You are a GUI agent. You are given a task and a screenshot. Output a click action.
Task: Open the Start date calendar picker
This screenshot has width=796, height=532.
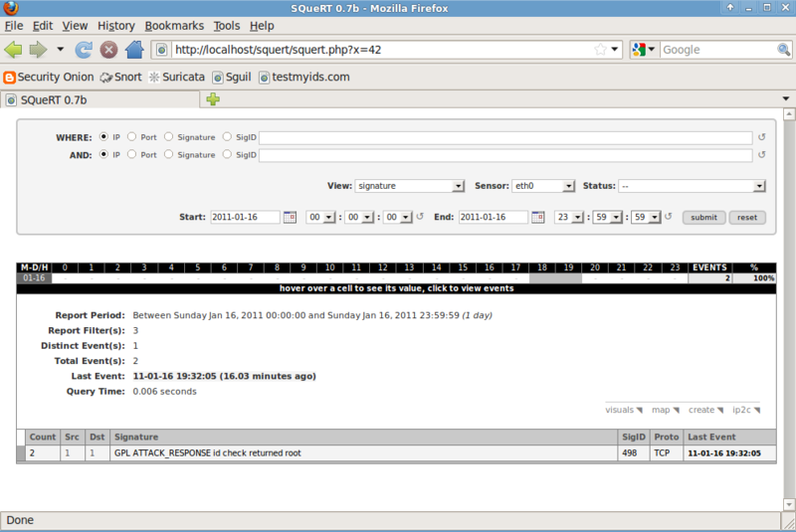(290, 217)
